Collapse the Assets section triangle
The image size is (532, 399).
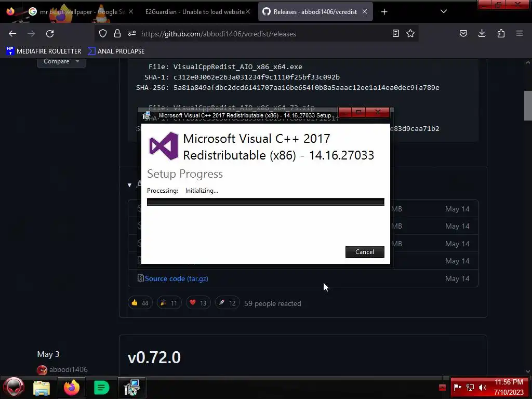[x=129, y=185]
